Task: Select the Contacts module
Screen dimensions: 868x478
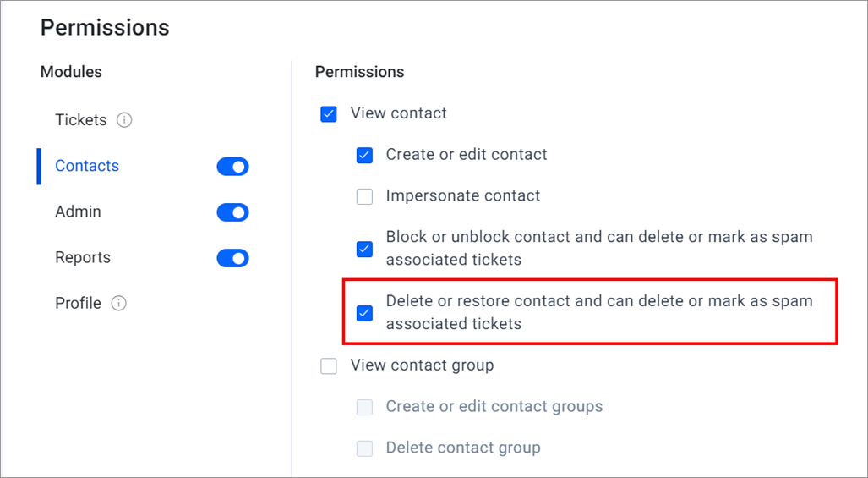Action: pos(87,166)
